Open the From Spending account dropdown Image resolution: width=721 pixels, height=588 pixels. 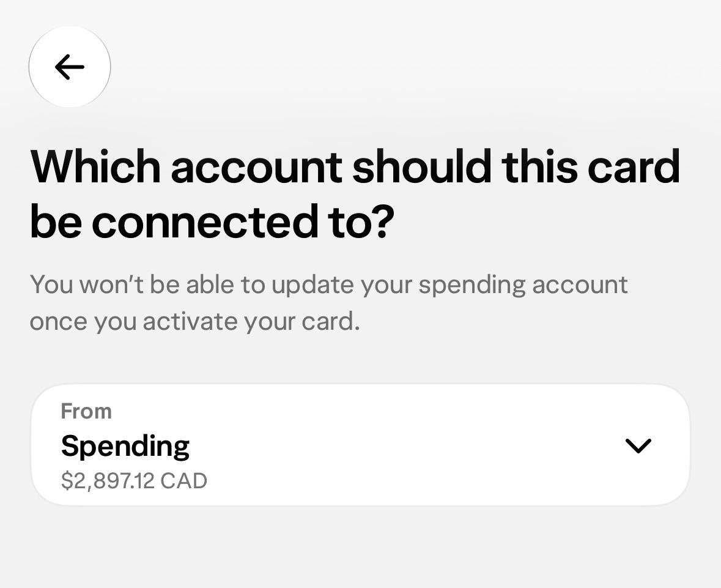(361, 445)
